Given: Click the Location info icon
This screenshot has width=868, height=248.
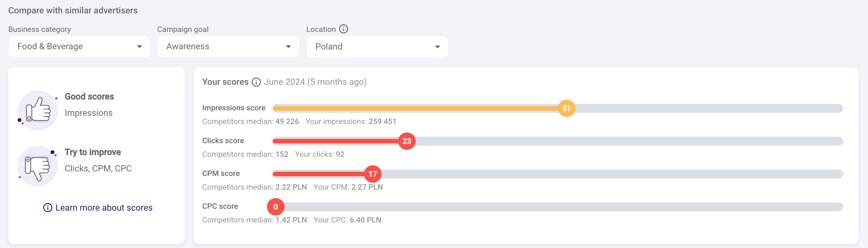Looking at the screenshot, I should pos(343,29).
